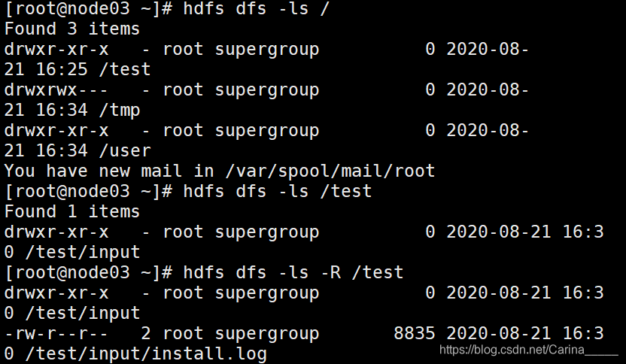626x364 pixels.
Task: Click /test argument in 'hdfs dfs -ls /test' command
Action: [346, 192]
